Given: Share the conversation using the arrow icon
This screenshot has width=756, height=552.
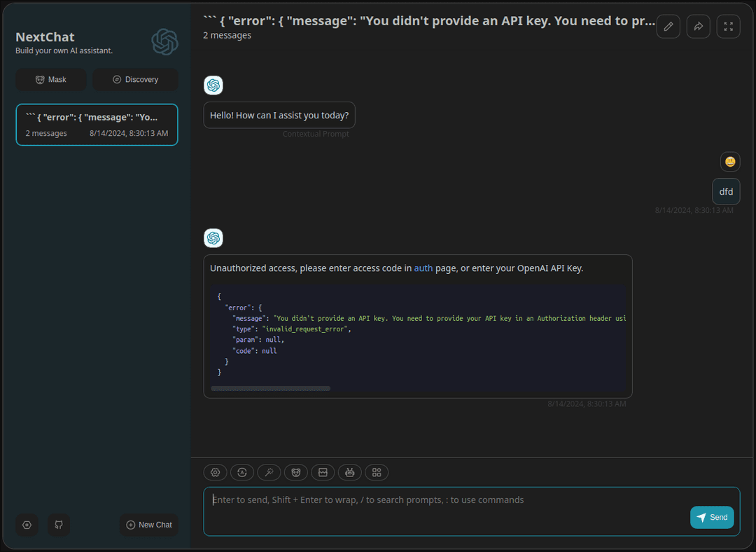Looking at the screenshot, I should [698, 26].
